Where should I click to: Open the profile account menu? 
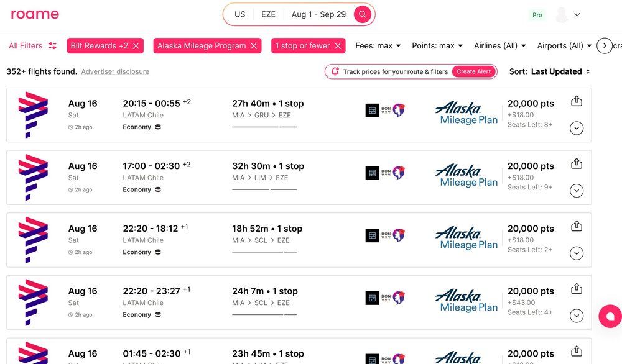click(568, 15)
